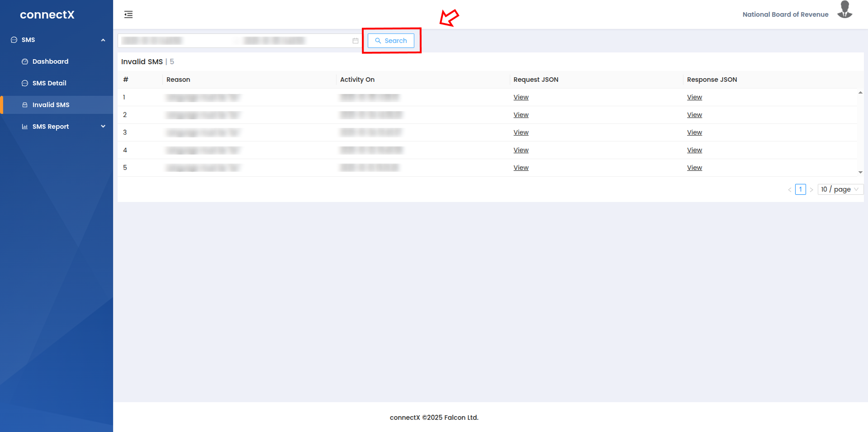Click the connectX logo
The image size is (868, 432).
click(x=47, y=14)
